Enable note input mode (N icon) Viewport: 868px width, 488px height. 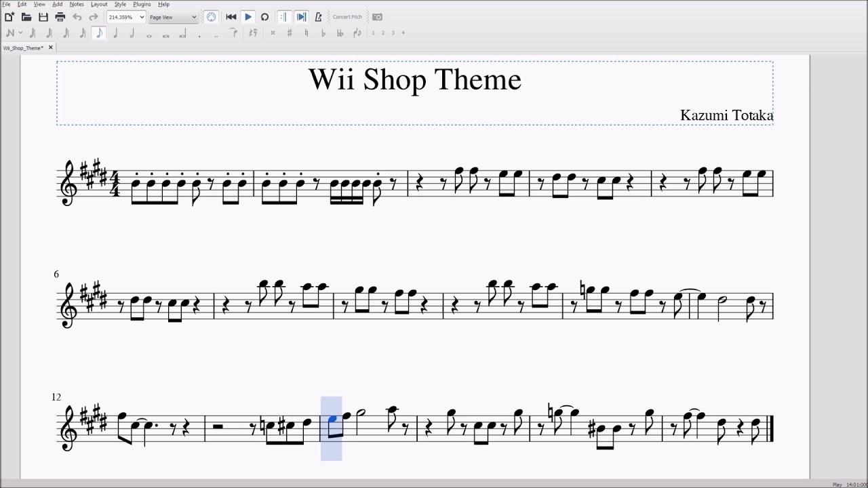9,33
